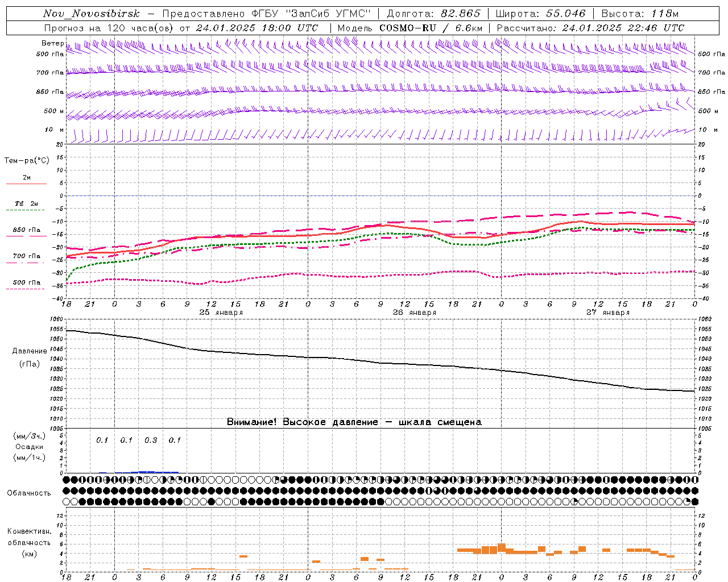The height and width of the screenshot is (582, 728).
Task: Click the Долгота: 82.865 value
Action: 433,14
